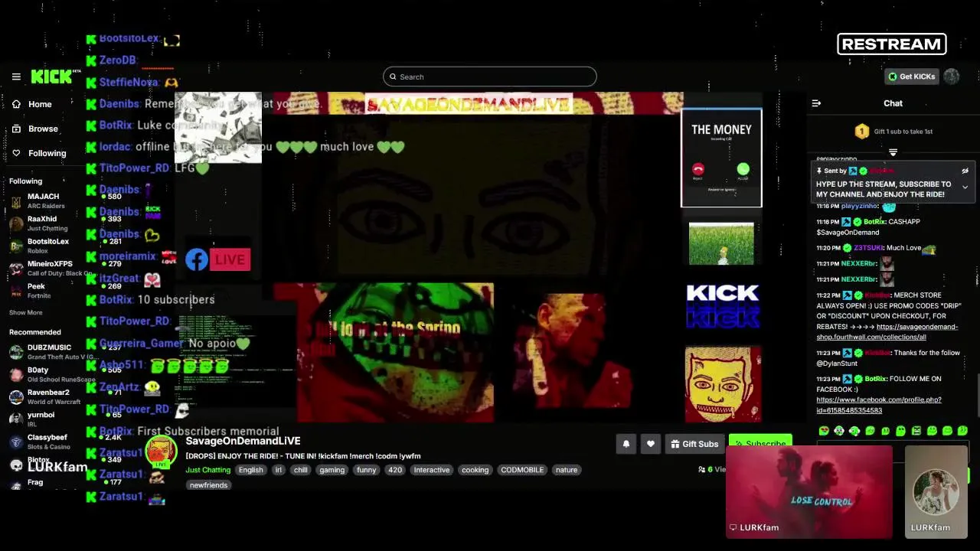Image resolution: width=980 pixels, height=551 pixels.
Task: Expand Show More under Following
Action: point(25,312)
